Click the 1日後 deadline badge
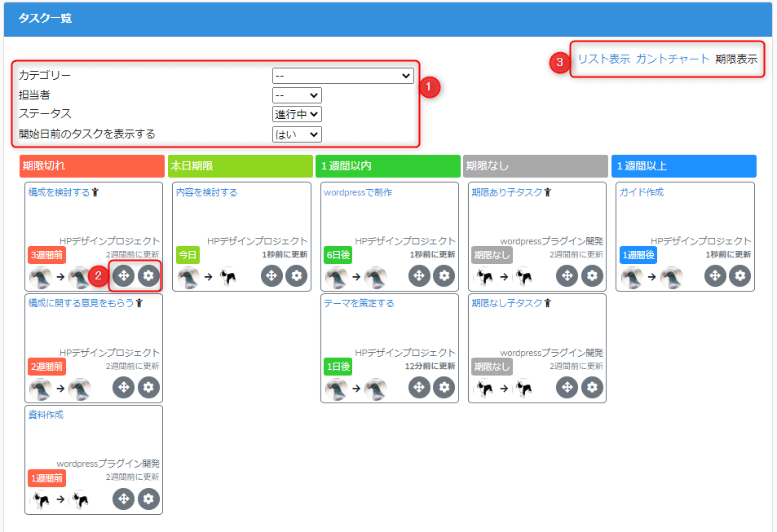 pos(338,367)
